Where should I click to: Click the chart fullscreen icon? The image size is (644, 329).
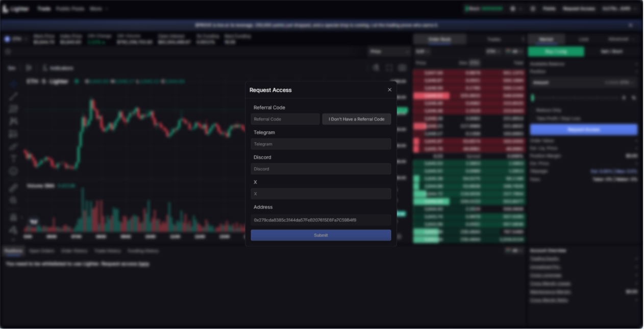(x=389, y=68)
